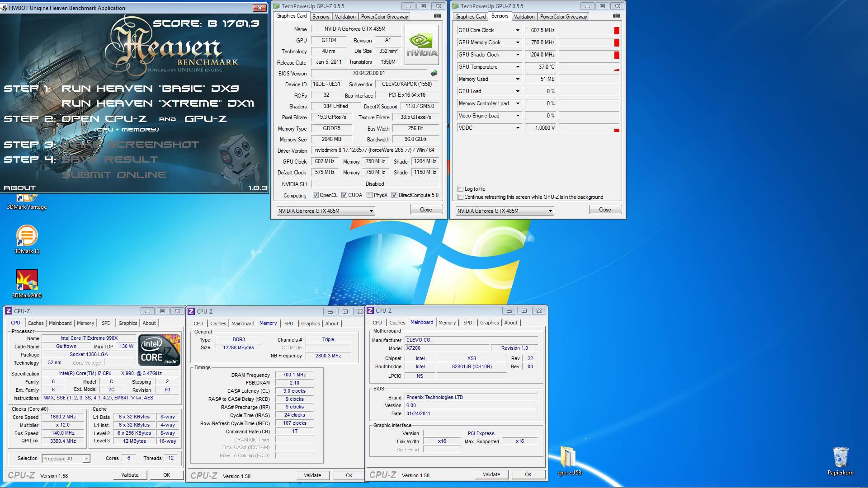The height and width of the screenshot is (488, 868).
Task: Click the Core Speed value 1680.2 MHz
Action: coord(63,417)
